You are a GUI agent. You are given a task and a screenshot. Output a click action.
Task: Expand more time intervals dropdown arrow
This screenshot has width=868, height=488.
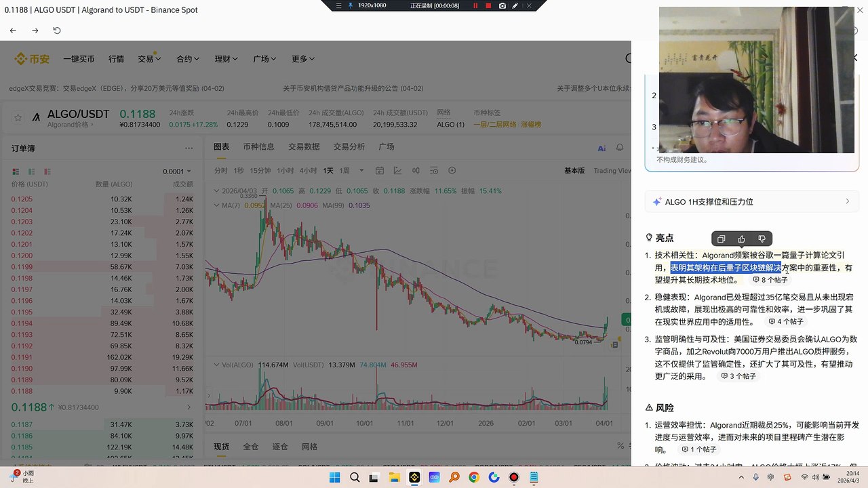coord(361,171)
